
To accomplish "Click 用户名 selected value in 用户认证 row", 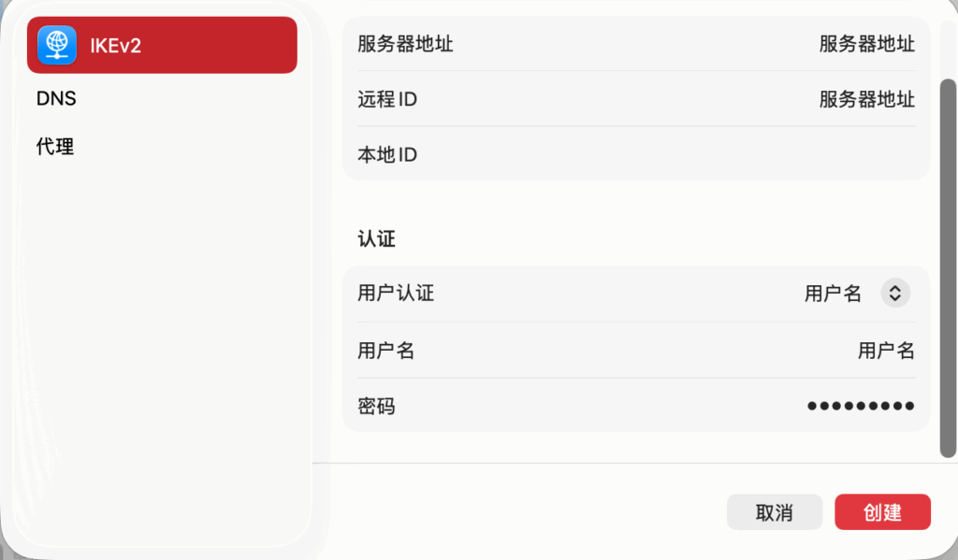I will point(832,294).
